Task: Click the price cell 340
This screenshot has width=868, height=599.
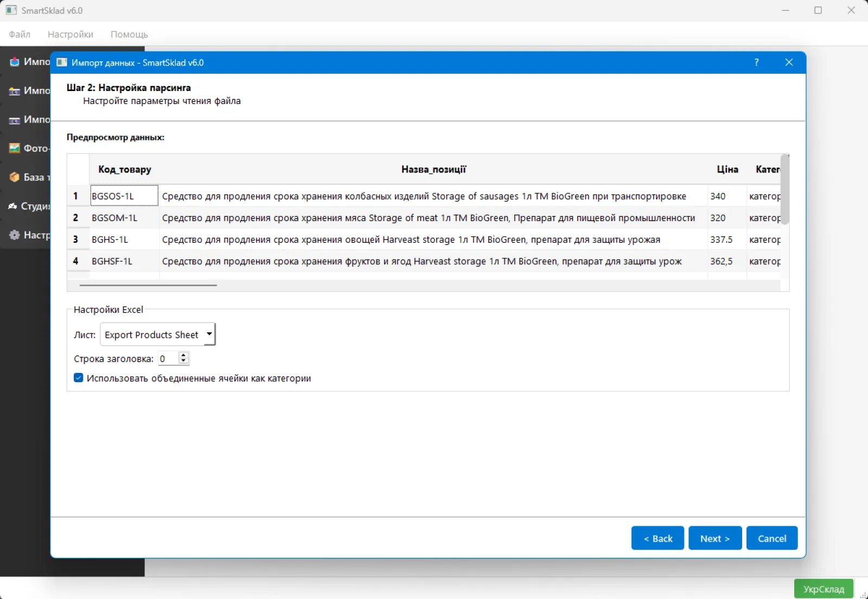Action: point(727,196)
